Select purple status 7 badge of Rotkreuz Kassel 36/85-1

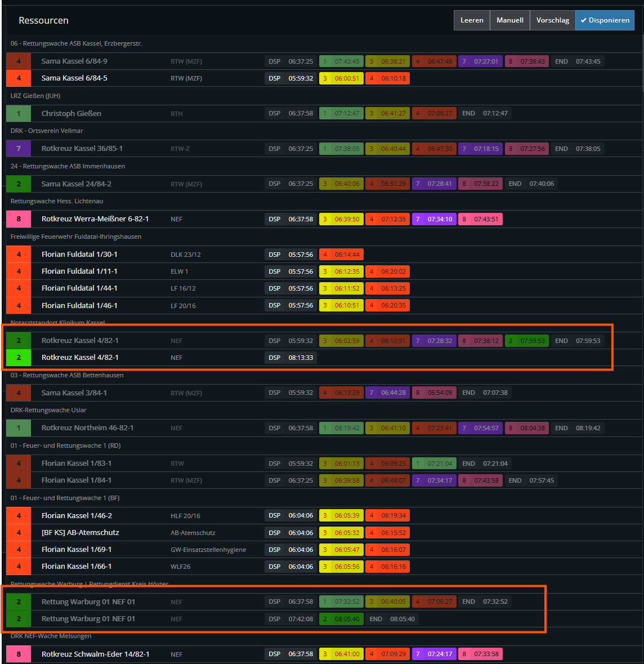[19, 149]
